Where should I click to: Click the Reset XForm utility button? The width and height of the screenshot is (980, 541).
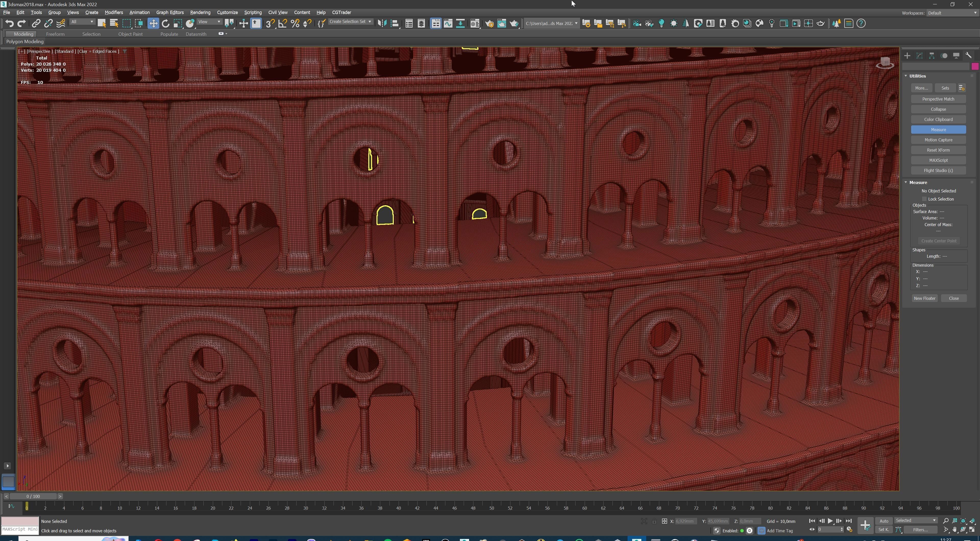click(x=938, y=150)
